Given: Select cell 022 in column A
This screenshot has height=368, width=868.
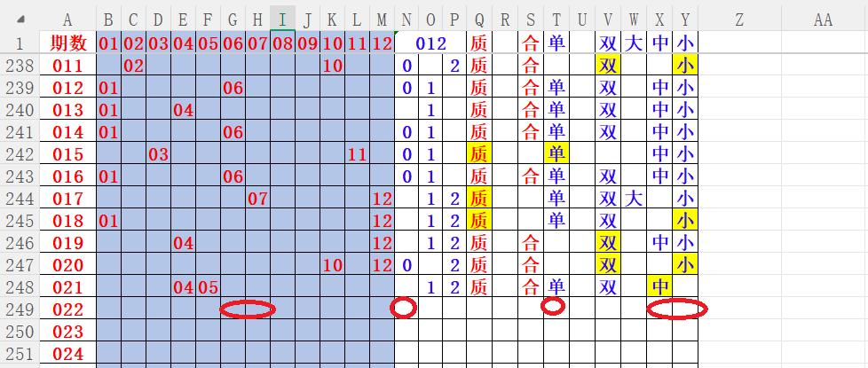Looking at the screenshot, I should [x=67, y=309].
